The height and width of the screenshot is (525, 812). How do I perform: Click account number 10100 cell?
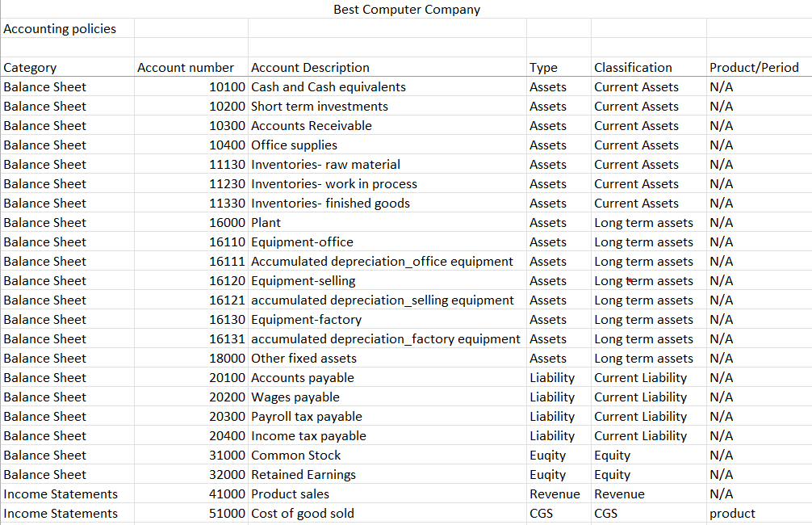point(191,87)
